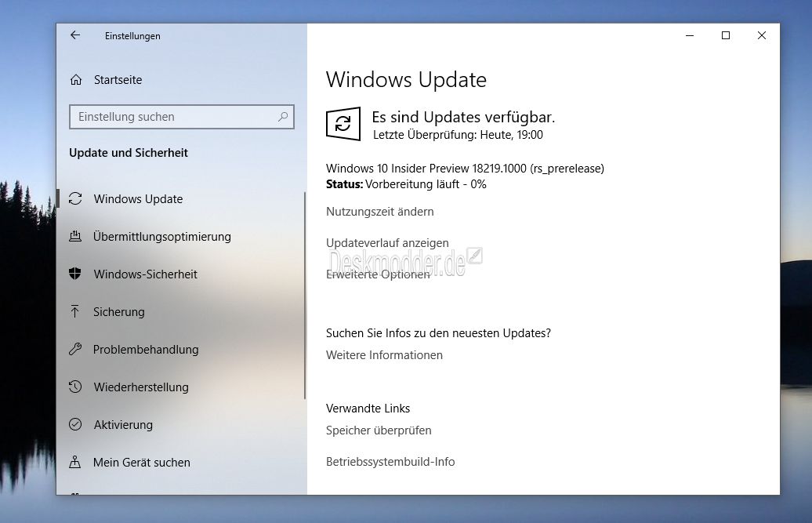
Task: Click the Verwandte Links heading
Action: pos(368,408)
